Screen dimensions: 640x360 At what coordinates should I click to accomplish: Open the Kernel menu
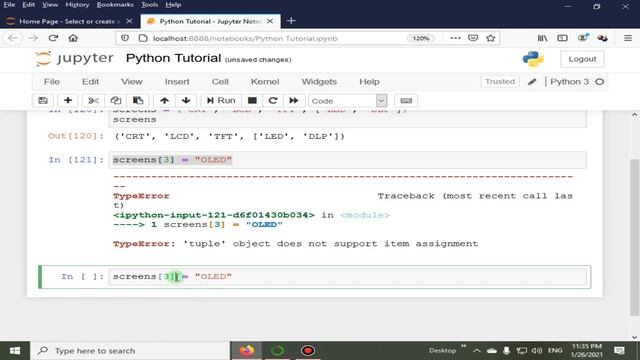pos(265,82)
